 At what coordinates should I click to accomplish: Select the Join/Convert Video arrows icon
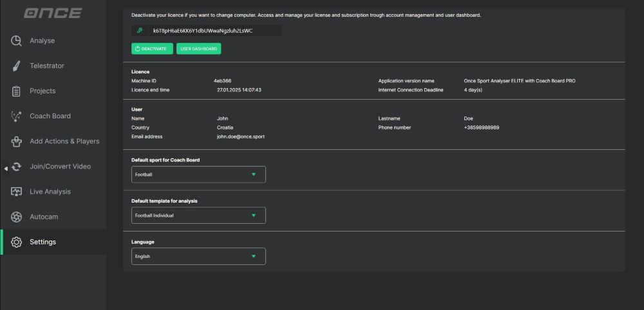coord(17,167)
